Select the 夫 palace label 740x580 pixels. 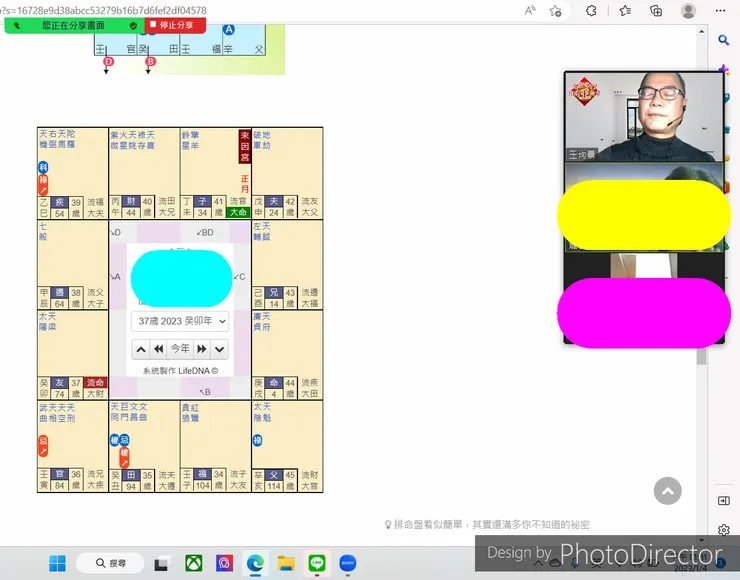click(x=274, y=202)
